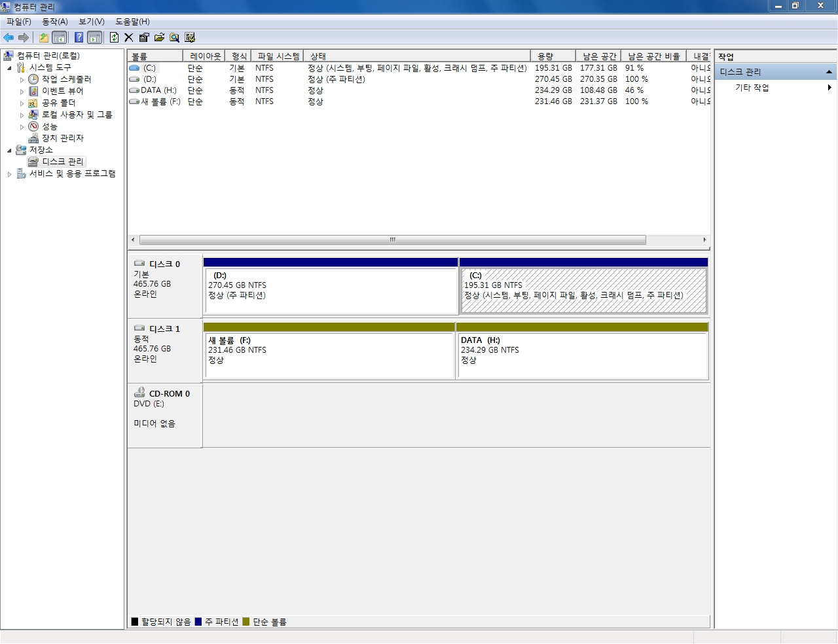Screen dimensions: 838x644
Task: Open the 도움말(H) menu
Action: tap(132, 22)
